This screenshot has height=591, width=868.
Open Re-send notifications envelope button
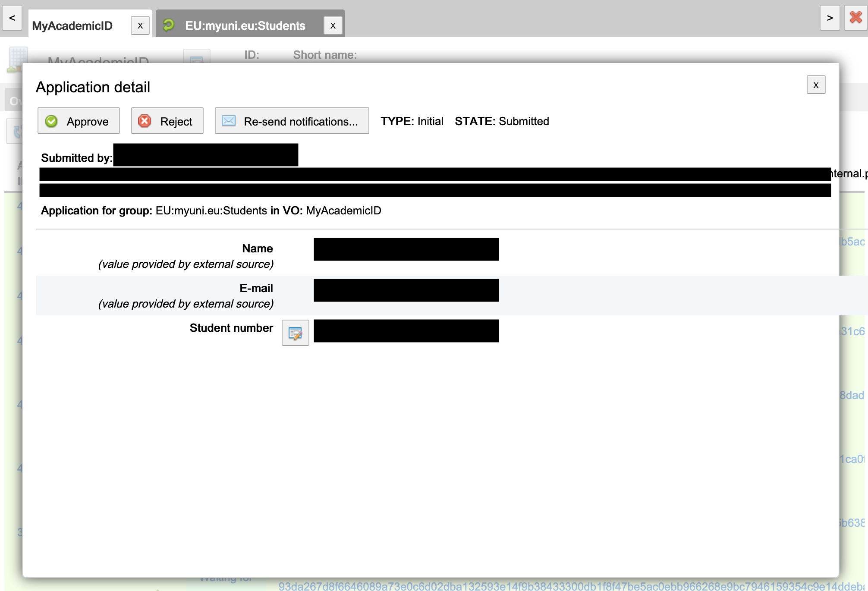(x=292, y=121)
